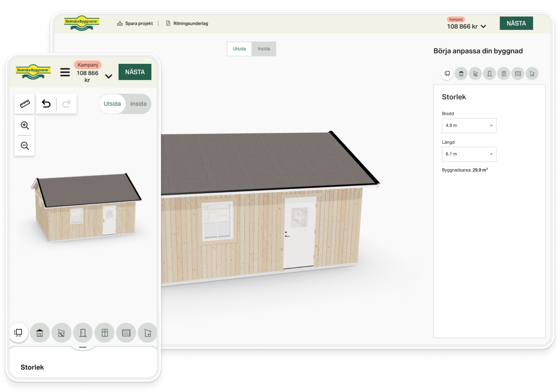Click NÄSTA button in desktop header
Image resolution: width=560 pixels, height=392 pixels.
[x=516, y=24]
